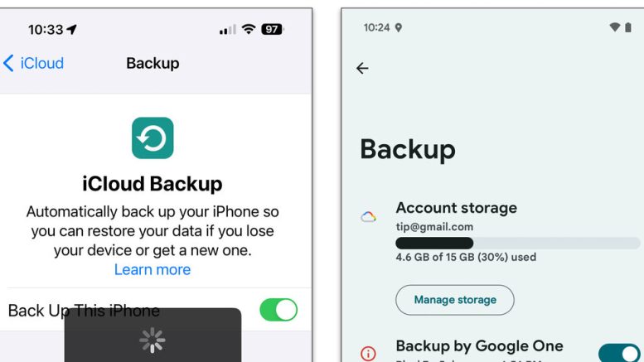Toggle Backup by Google One switch

(619, 353)
